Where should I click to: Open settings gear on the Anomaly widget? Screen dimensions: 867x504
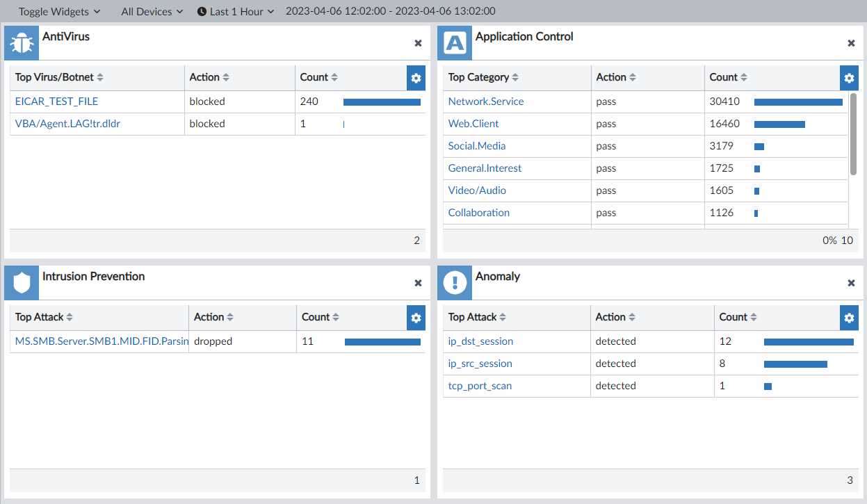point(848,318)
